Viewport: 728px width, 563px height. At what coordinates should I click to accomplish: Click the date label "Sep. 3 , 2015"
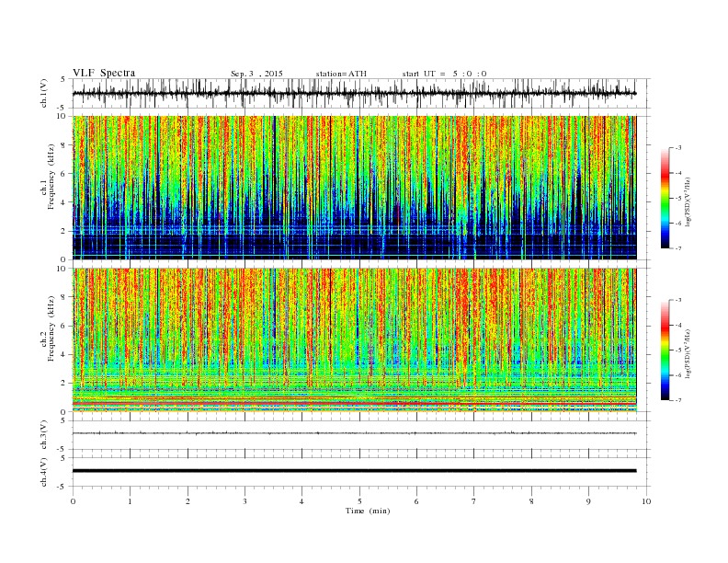click(256, 74)
